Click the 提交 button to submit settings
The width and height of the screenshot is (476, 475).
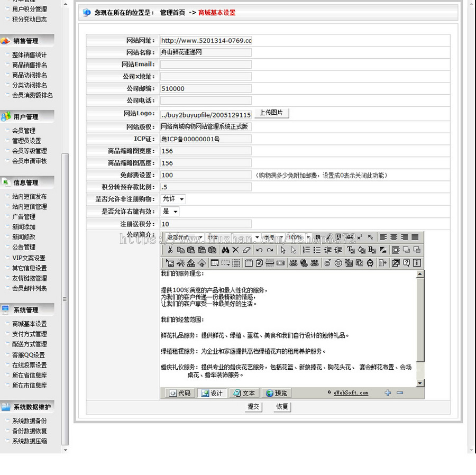(253, 407)
